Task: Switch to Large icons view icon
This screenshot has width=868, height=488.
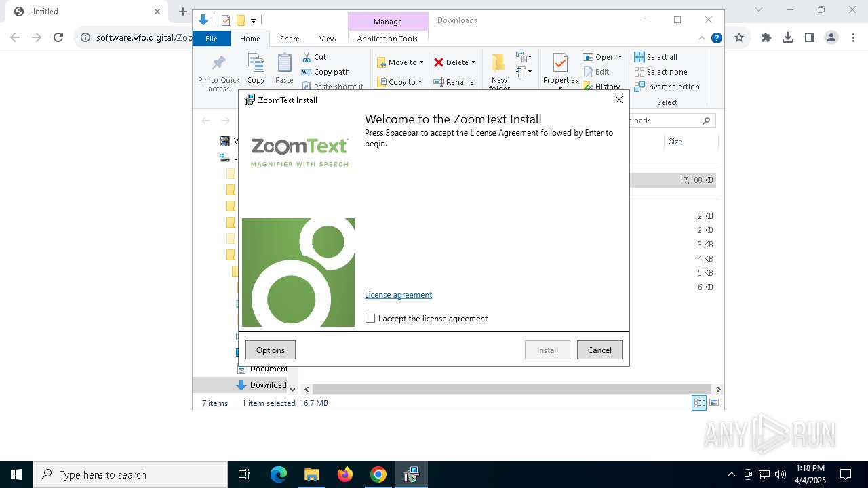Action: (x=714, y=403)
